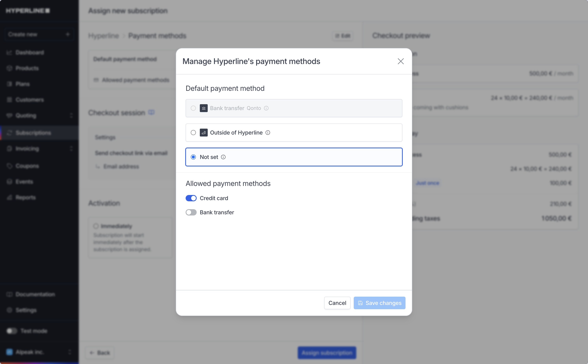Click the bank building icon
Viewport: 588px width, 364px height.
click(x=204, y=108)
